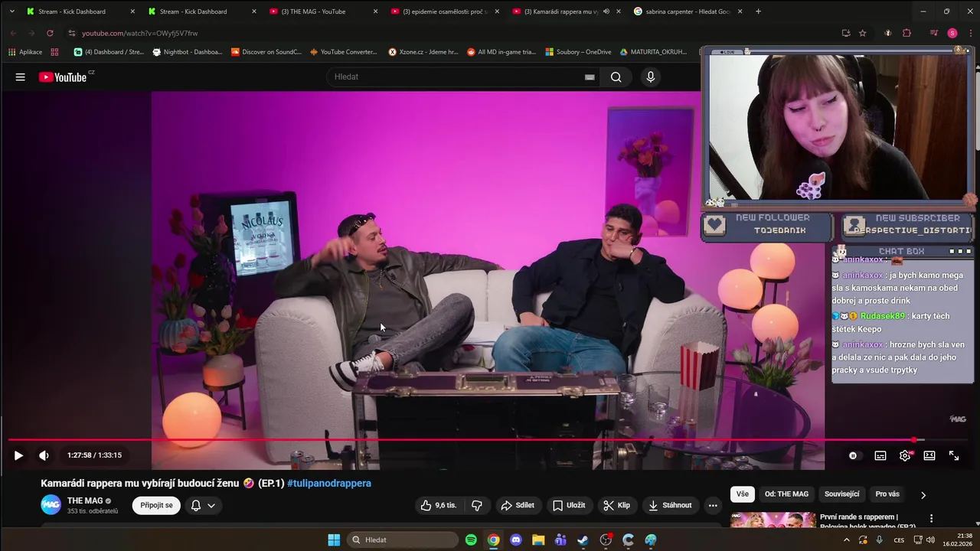980x551 pixels.
Task: Open the Soubory – OneDrive bookmark
Action: 578,52
